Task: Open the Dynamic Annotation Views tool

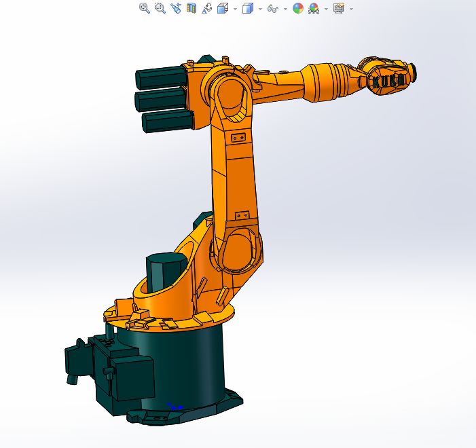Action: (207, 8)
